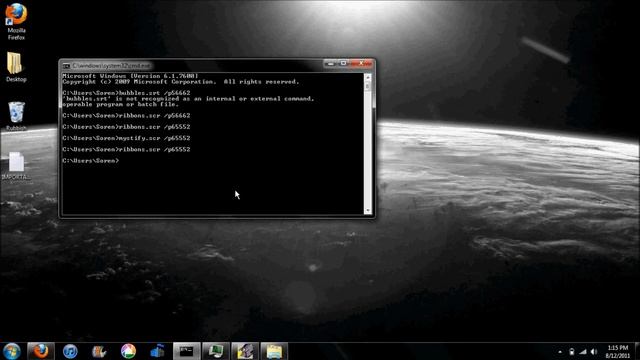The width and height of the screenshot is (640, 360).
Task: Switch to Firefox in the taskbar
Action: click(41, 351)
